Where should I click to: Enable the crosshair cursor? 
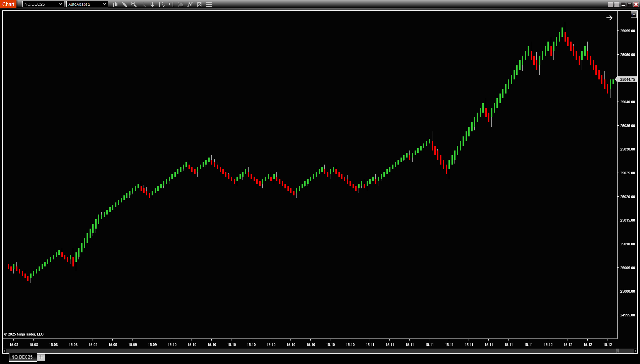152,4
